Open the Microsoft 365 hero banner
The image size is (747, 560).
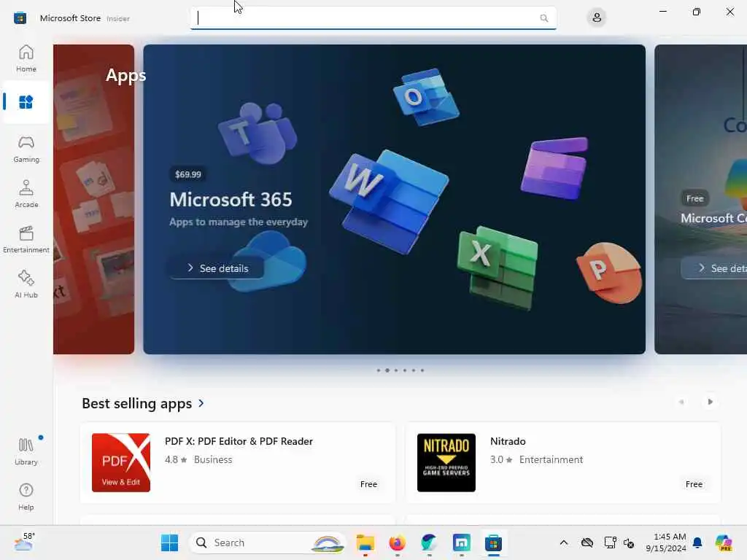click(394, 199)
